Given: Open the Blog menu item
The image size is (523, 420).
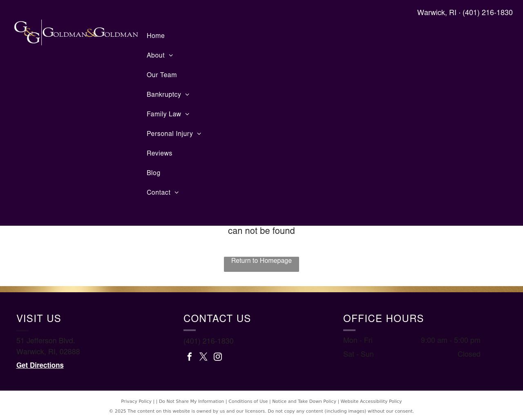Looking at the screenshot, I should pos(154,173).
